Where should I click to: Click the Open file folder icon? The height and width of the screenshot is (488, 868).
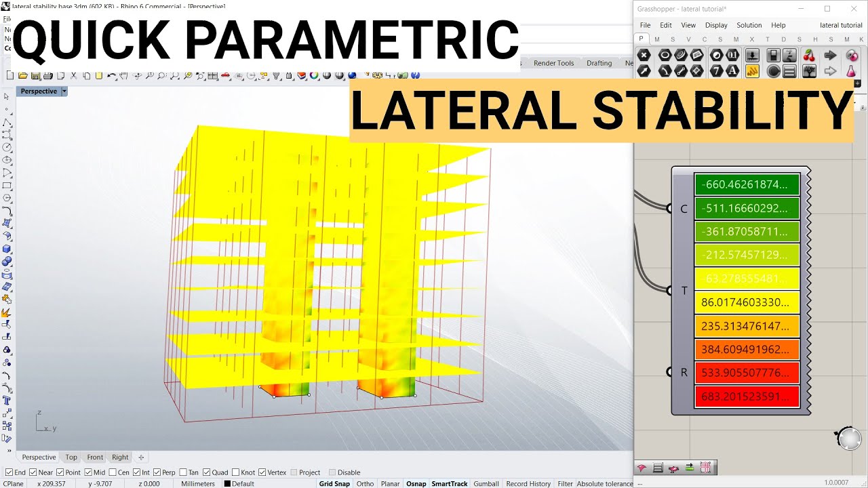22,76
